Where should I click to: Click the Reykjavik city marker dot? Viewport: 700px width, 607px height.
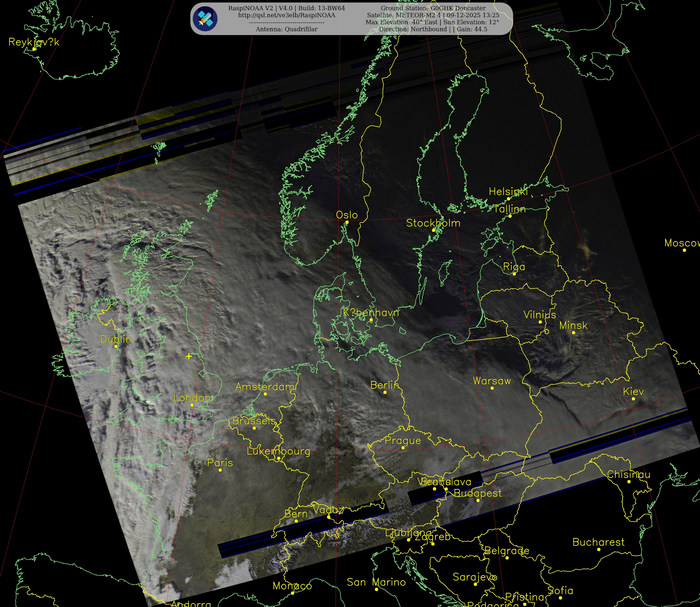[x=34, y=49]
